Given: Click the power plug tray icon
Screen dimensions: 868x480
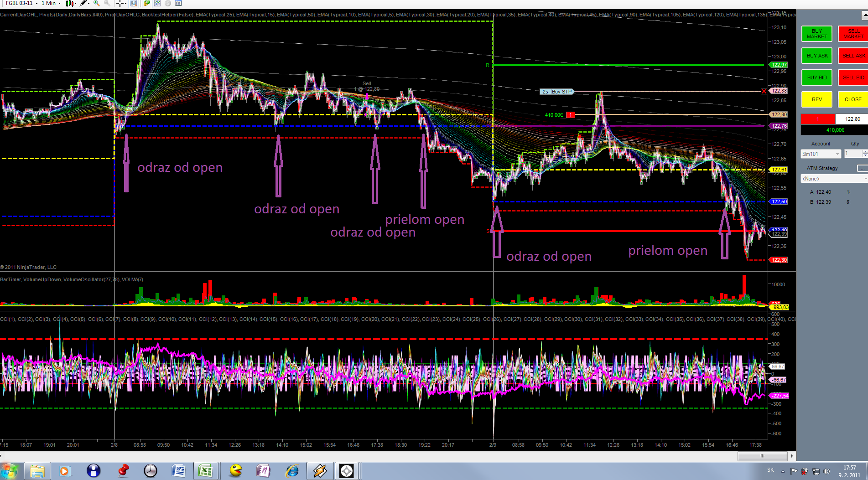Looking at the screenshot, I should [805, 471].
